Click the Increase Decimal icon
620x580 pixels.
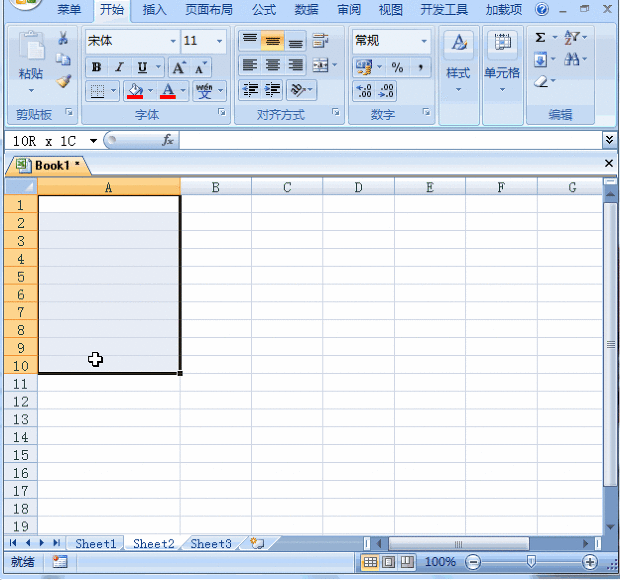tap(364, 92)
